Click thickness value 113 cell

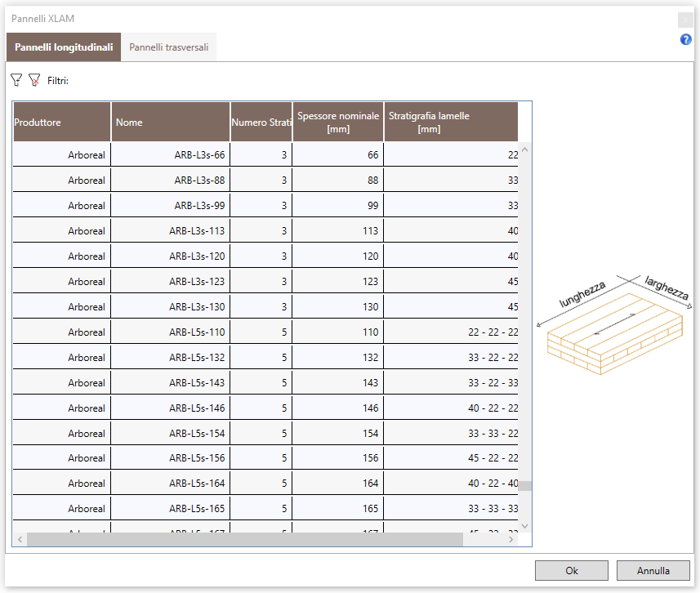[338, 231]
